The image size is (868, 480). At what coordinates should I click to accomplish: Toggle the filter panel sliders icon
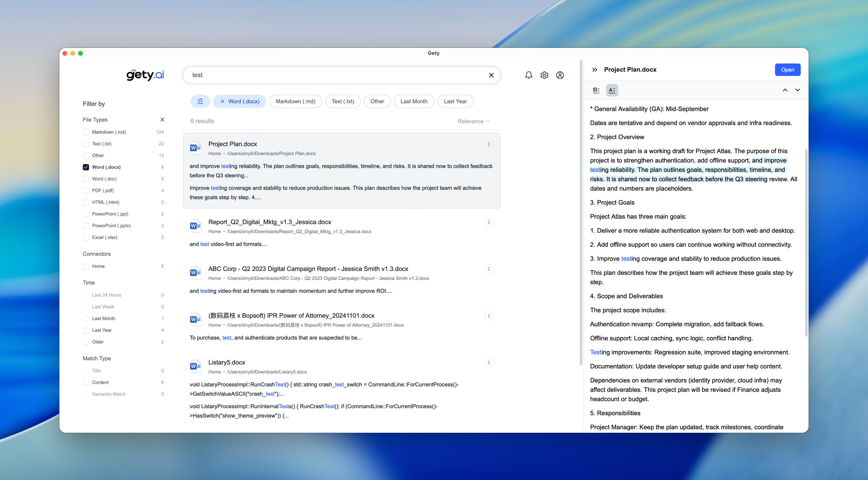tap(200, 101)
